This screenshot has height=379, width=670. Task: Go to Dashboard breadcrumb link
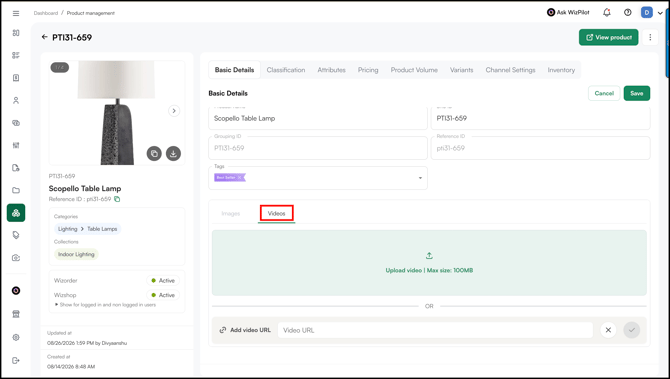pyautogui.click(x=46, y=13)
